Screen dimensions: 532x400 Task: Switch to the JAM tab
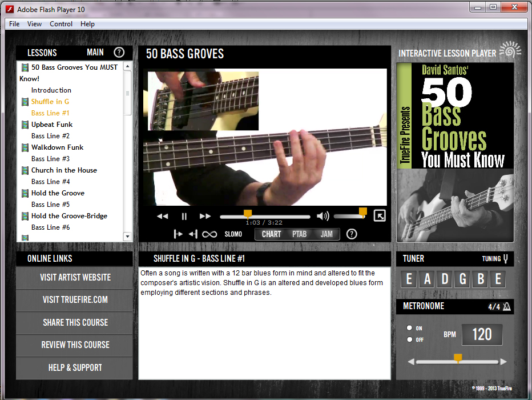tap(327, 234)
